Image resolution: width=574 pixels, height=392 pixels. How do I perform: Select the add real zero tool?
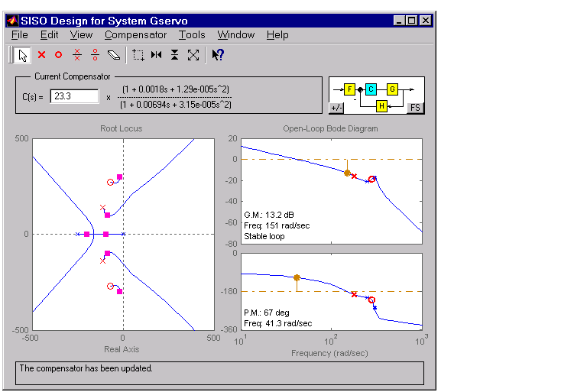58,55
